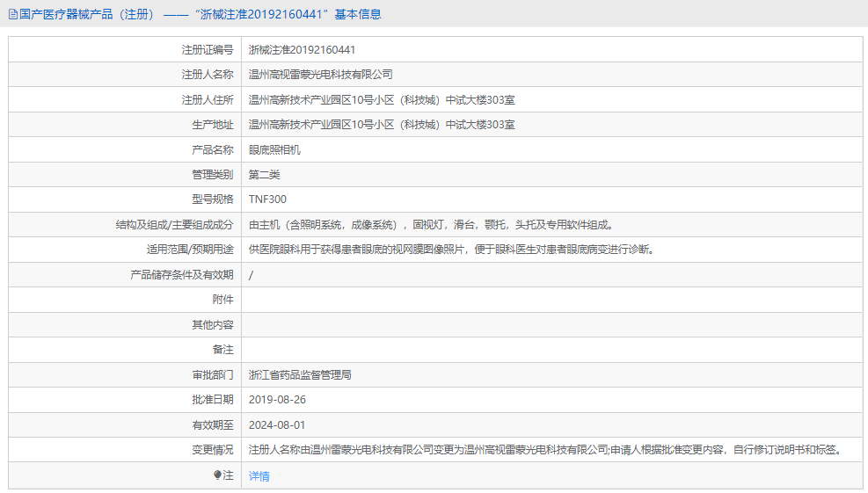Click the document icon before the page title
This screenshot has width=868, height=493.
point(13,14)
